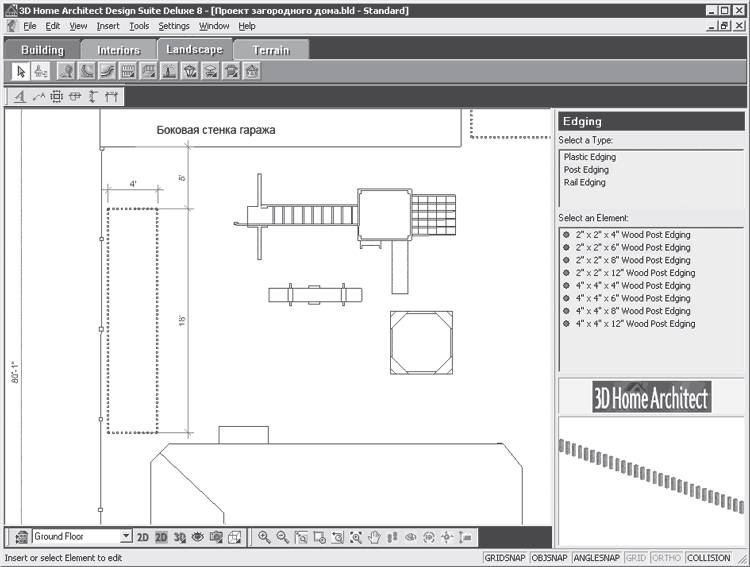Select Plastic Edging in type list
Image resolution: width=750 pixels, height=567 pixels.
pyautogui.click(x=590, y=157)
